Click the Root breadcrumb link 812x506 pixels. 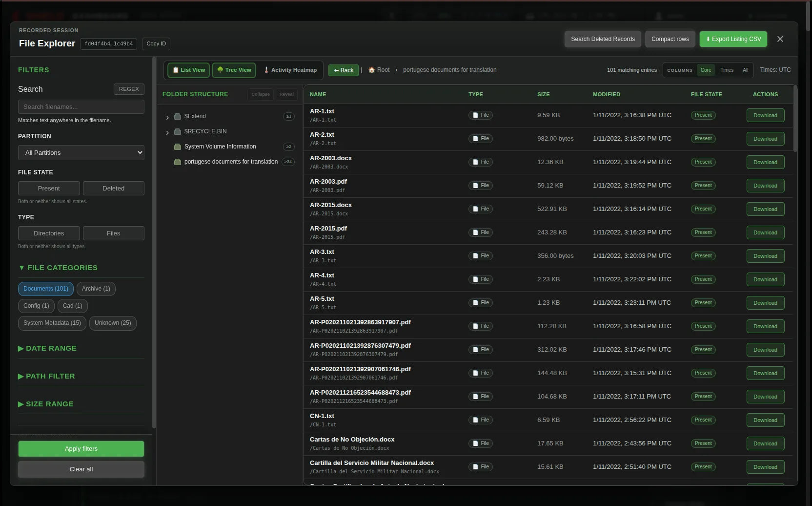tap(383, 70)
